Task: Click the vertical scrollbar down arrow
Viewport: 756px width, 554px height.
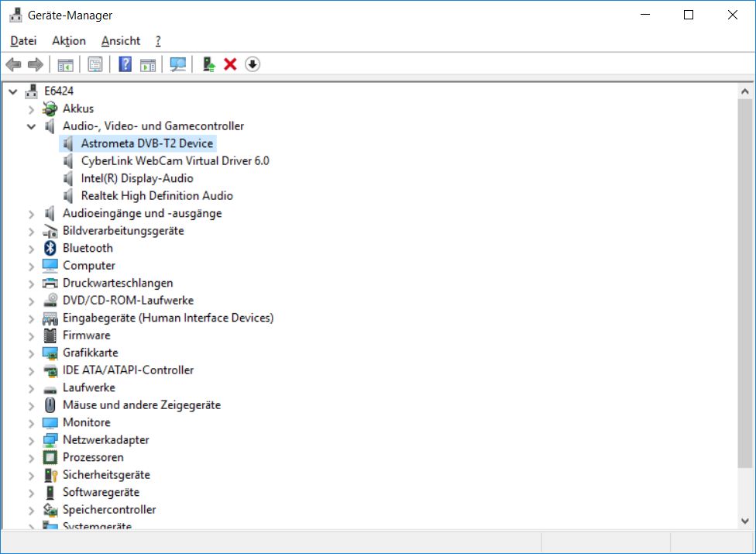Action: click(744, 521)
